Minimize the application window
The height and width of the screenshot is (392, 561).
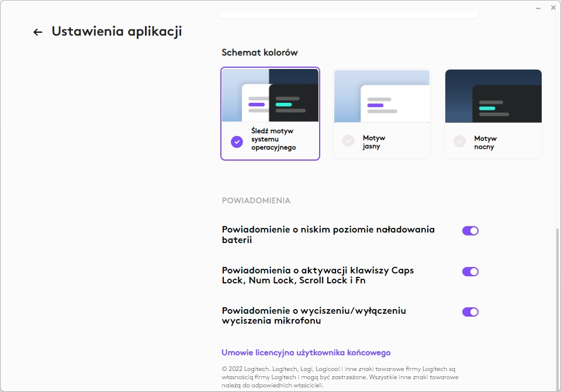coord(538,8)
